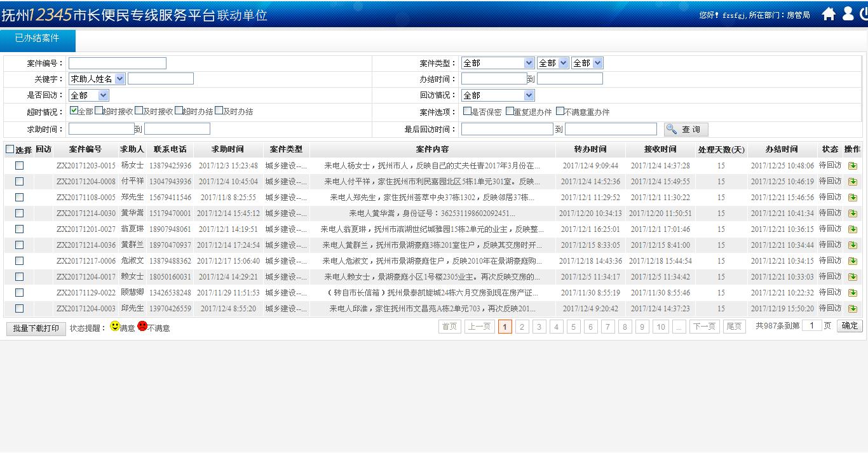Image resolution: width=868 pixels, height=453 pixels.
Task: Go to page 5 in pagination
Action: tap(574, 327)
